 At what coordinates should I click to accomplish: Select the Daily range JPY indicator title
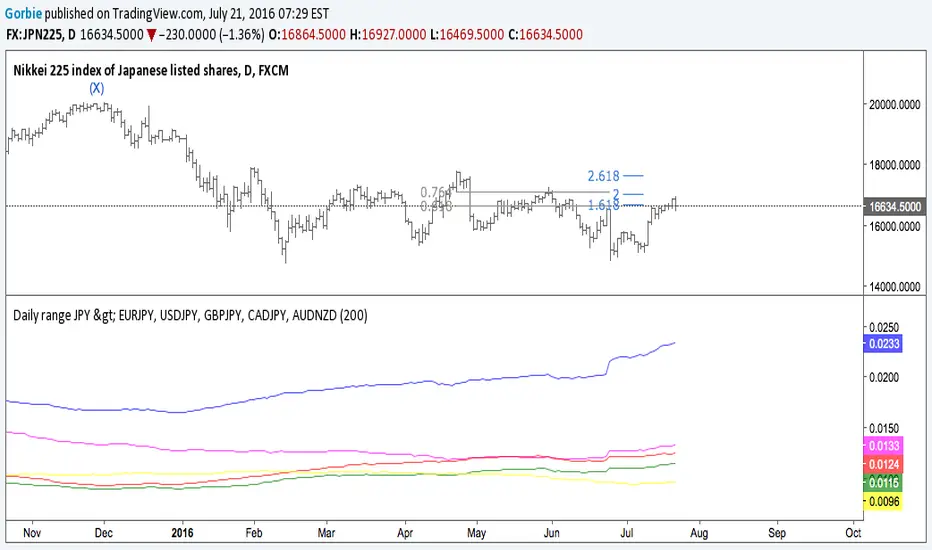[190, 315]
